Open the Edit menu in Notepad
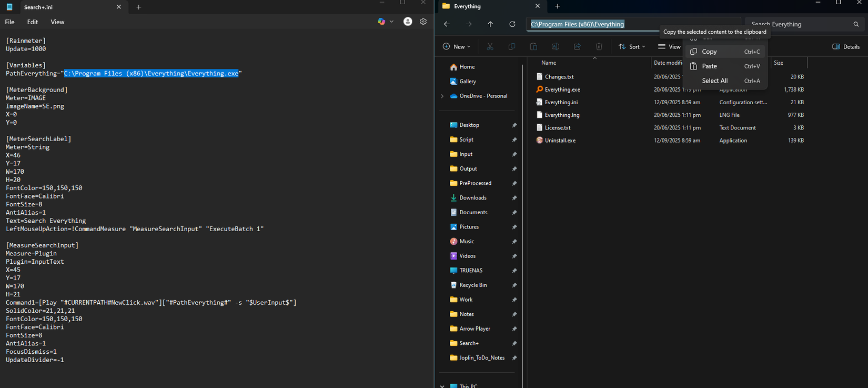 click(x=33, y=22)
